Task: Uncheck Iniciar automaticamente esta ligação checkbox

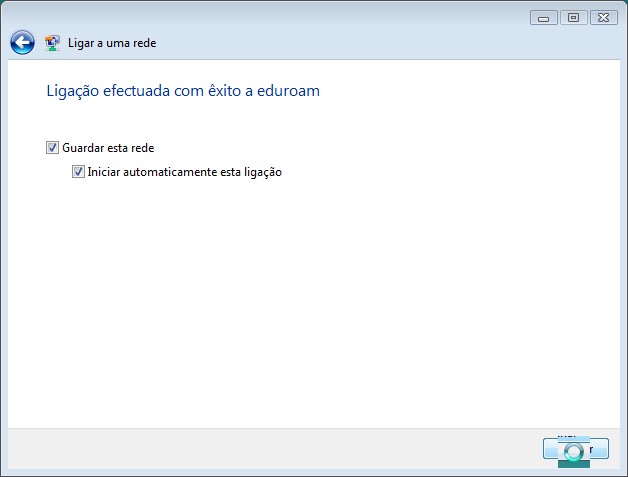Action: click(x=78, y=172)
